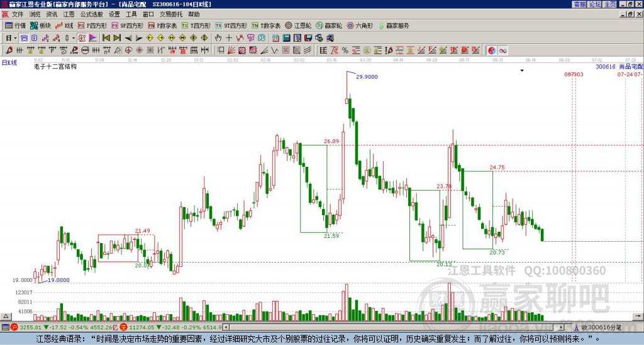
Task: Open the 设置 menu
Action: tap(114, 14)
